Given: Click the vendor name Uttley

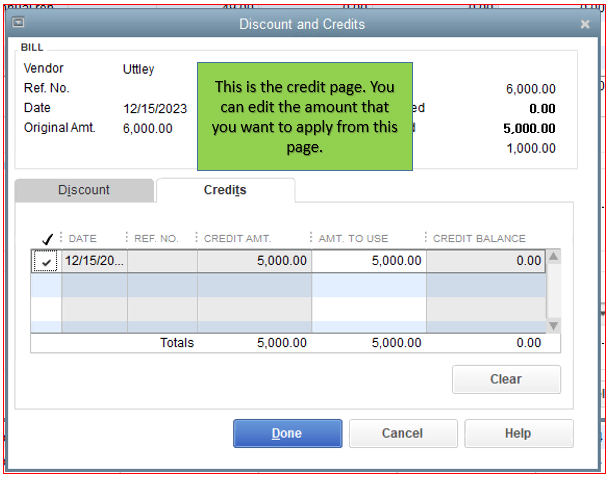Looking at the screenshot, I should [138, 69].
